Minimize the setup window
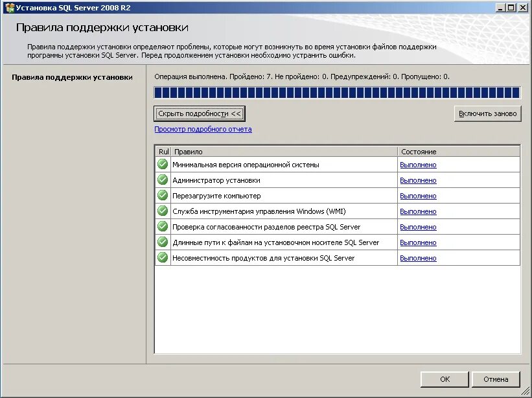 tap(500, 8)
